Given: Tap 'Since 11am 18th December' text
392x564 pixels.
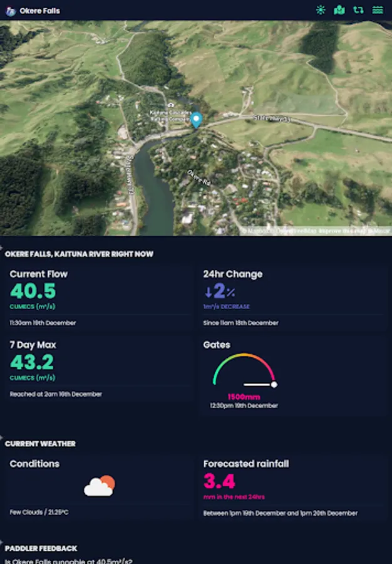Looking at the screenshot, I should [x=240, y=323].
